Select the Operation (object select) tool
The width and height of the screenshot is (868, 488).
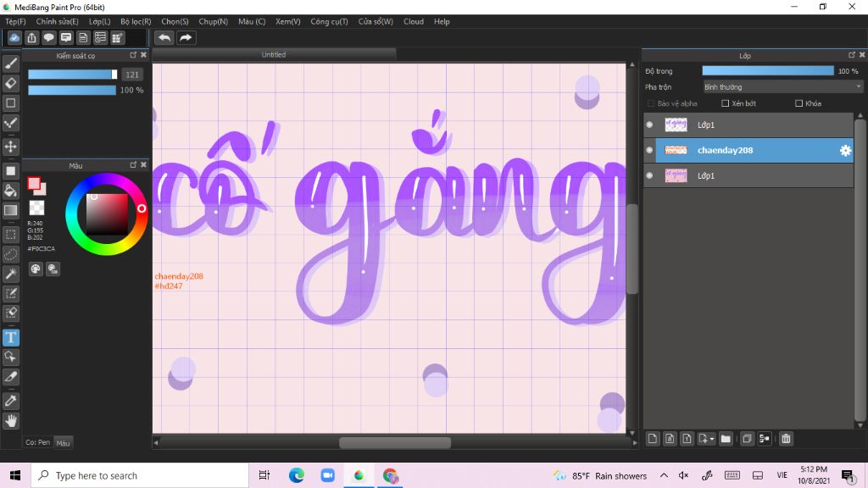click(10, 357)
